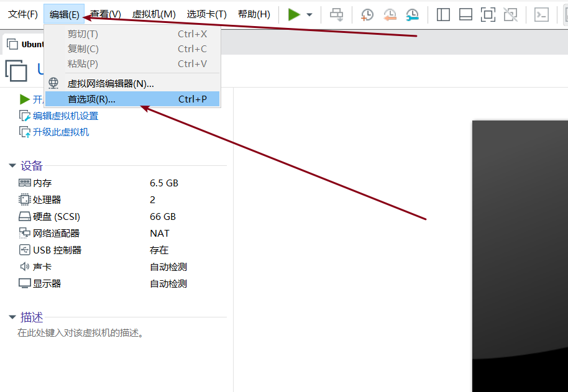Click the 处理器 processor icon
The image size is (568, 392).
[x=25, y=199]
